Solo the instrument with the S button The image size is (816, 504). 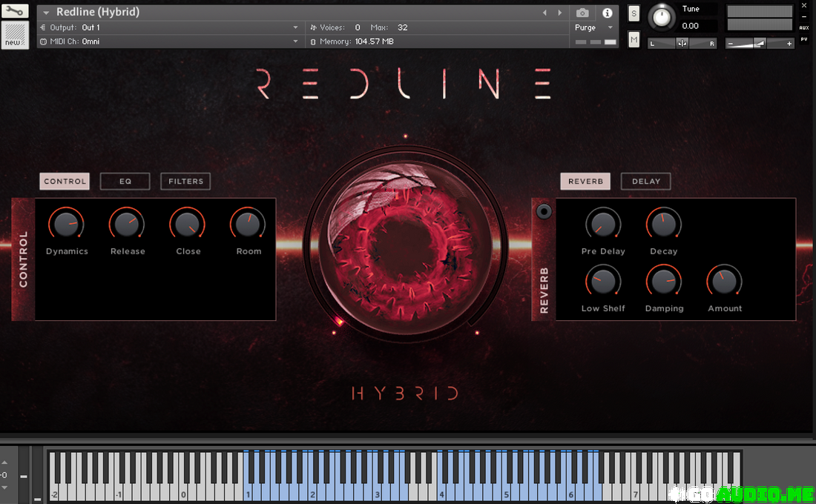click(634, 13)
